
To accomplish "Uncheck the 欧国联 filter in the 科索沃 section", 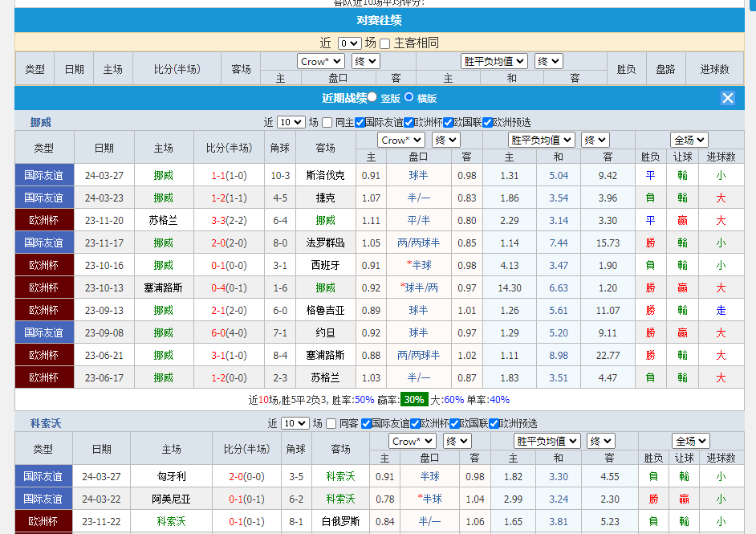I will 453,423.
